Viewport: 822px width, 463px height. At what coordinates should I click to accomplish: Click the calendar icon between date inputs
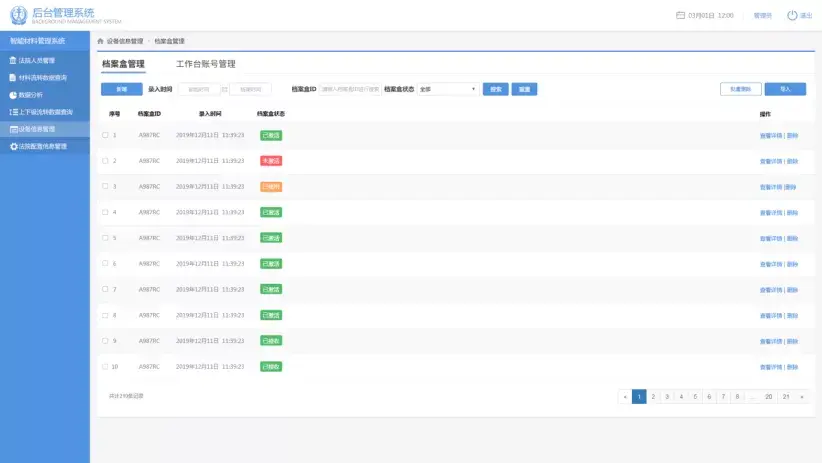[224, 89]
